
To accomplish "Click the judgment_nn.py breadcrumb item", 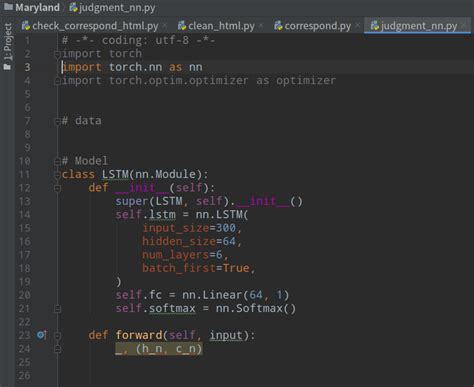I will point(112,7).
